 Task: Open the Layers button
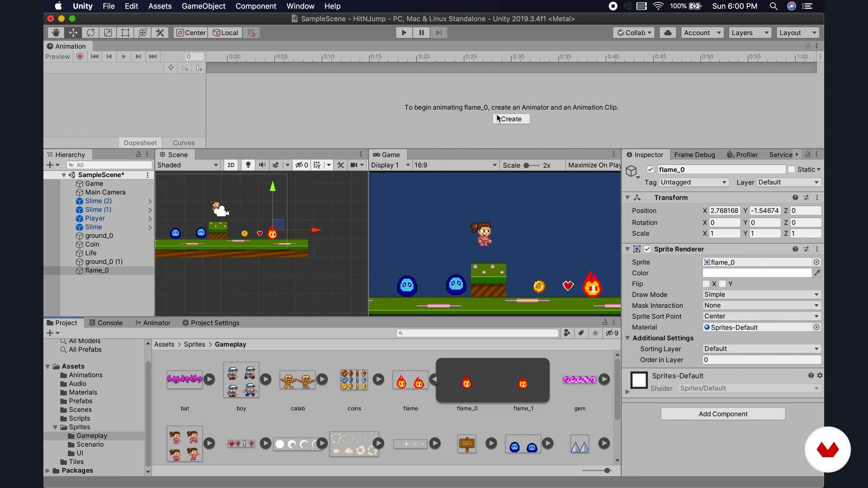750,33
